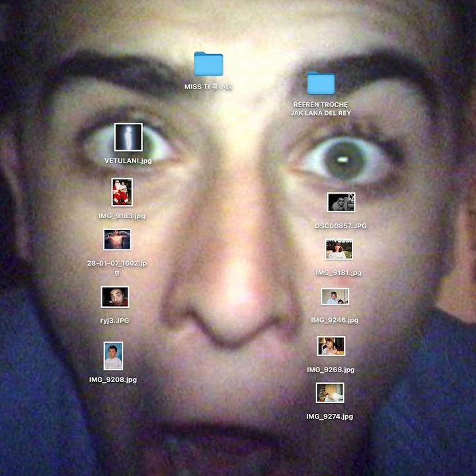
Task: Click the IMG_9181.jpg photo thumbnail
Action: 338,249
